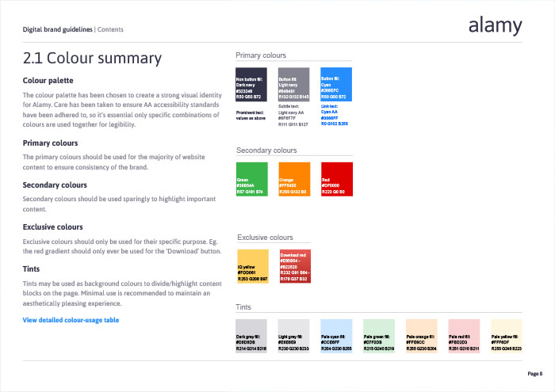Click the Primary colours label above swatches

pyautogui.click(x=261, y=55)
